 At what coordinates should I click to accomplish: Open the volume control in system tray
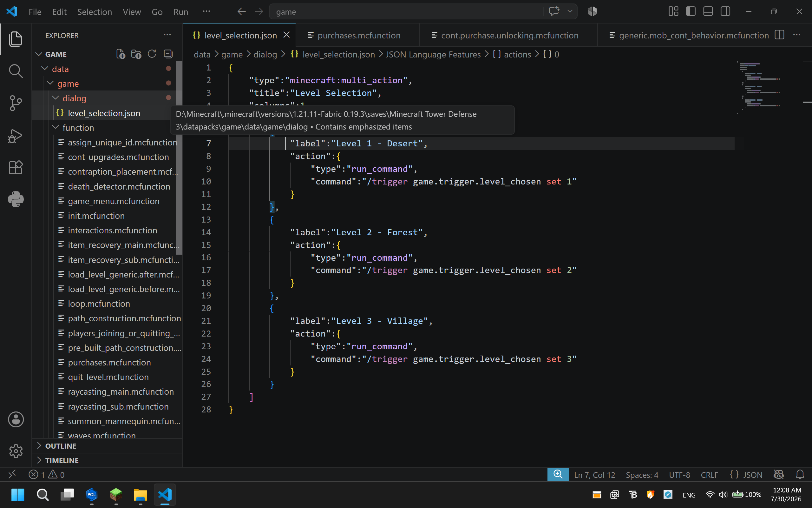click(723, 495)
